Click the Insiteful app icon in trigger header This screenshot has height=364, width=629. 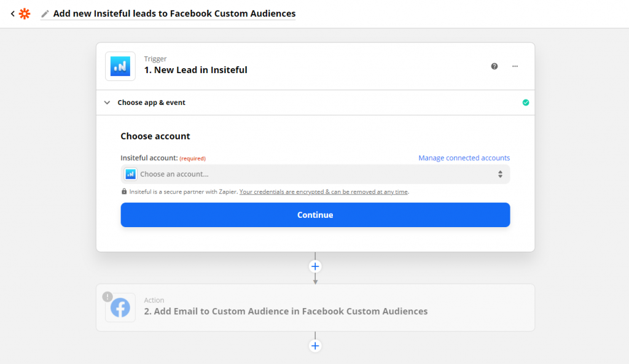tap(120, 66)
